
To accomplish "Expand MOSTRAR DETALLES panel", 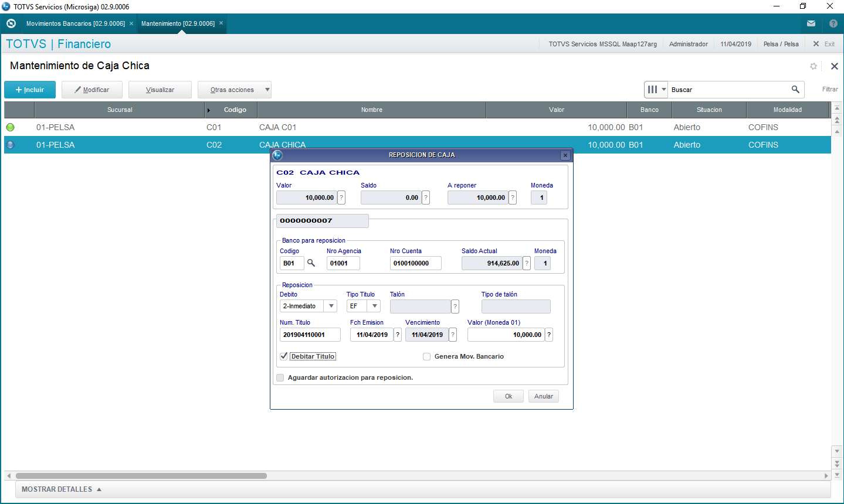I will pyautogui.click(x=62, y=489).
